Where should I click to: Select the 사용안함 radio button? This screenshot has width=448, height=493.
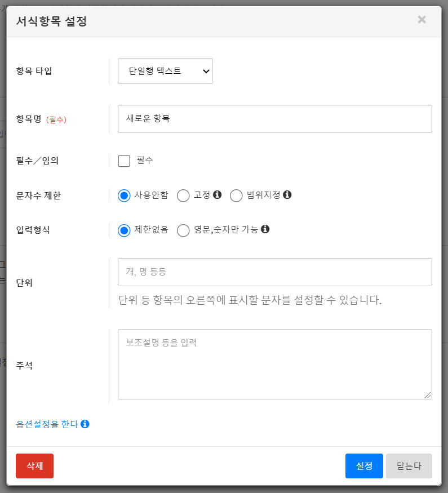(124, 196)
